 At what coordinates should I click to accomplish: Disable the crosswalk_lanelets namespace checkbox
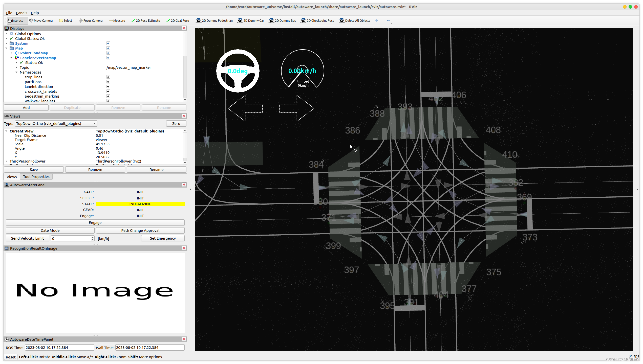pyautogui.click(x=108, y=91)
